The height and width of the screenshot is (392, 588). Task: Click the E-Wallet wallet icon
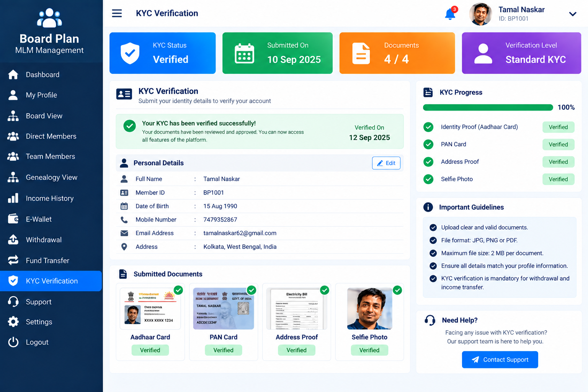pyautogui.click(x=13, y=219)
